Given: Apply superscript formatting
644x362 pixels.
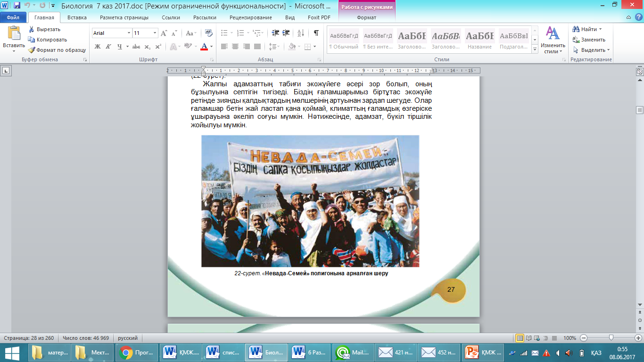Looking at the screenshot, I should (158, 47).
